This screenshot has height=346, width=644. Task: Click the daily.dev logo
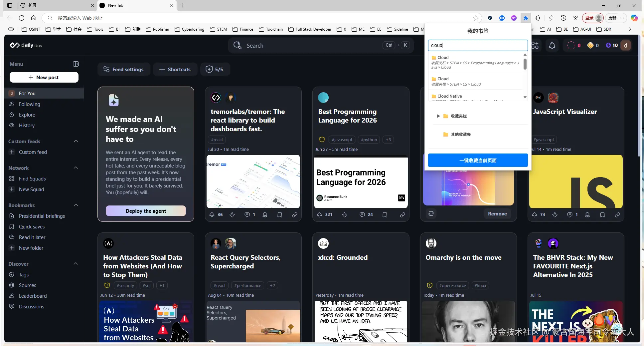pyautogui.click(x=26, y=45)
